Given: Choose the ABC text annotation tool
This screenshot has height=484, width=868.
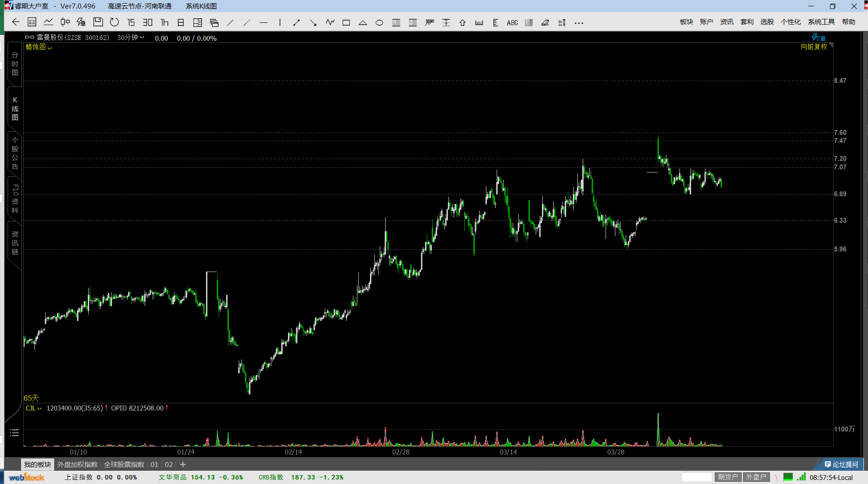Looking at the screenshot, I should coord(512,23).
